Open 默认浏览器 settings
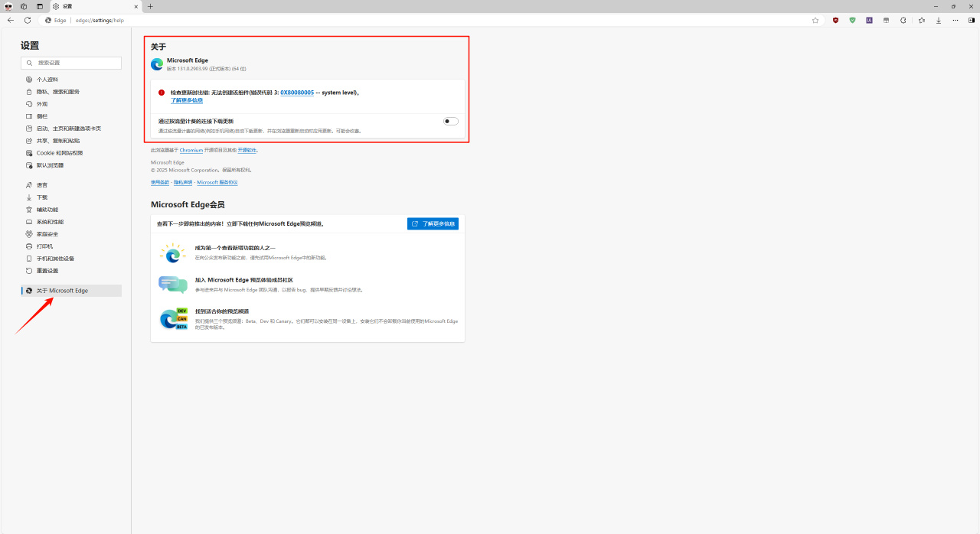980x534 pixels. pyautogui.click(x=71, y=165)
